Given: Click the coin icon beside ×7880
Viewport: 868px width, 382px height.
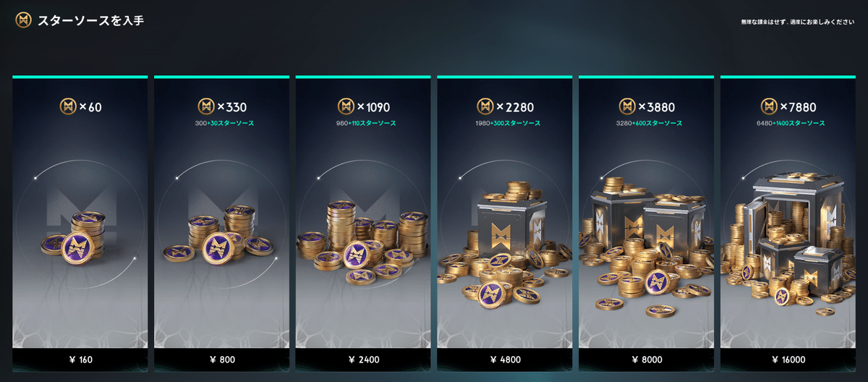Looking at the screenshot, I should click(768, 107).
